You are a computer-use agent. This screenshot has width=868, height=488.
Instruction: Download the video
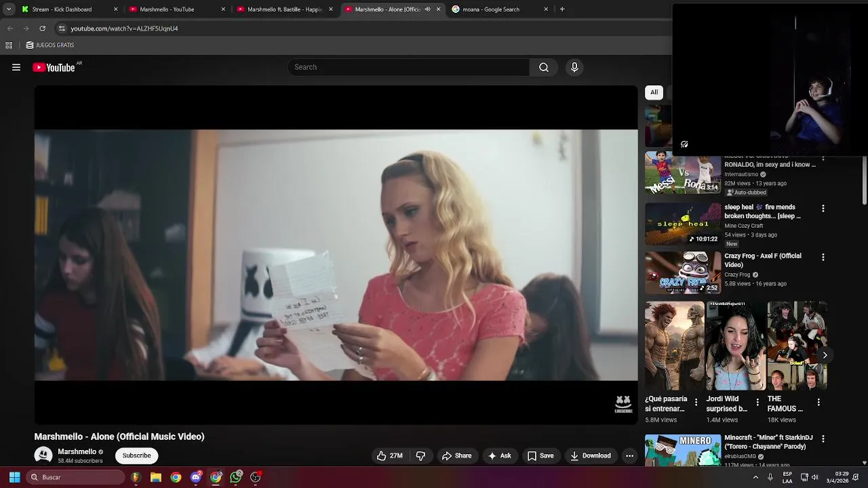click(591, 455)
